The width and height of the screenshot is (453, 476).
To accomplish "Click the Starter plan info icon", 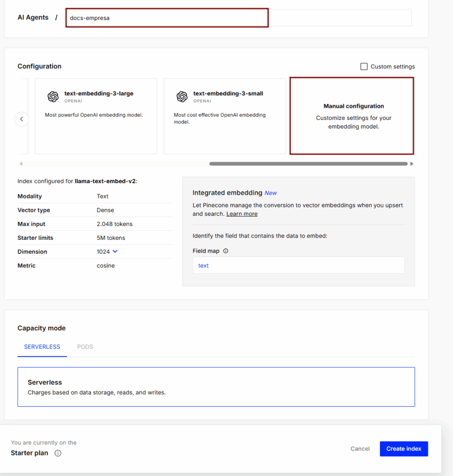I will (x=58, y=453).
